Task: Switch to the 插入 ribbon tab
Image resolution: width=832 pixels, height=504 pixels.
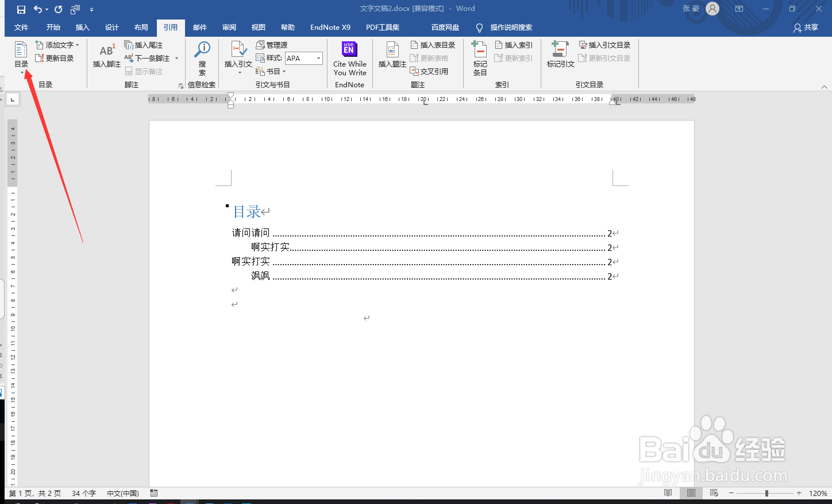Action: [83, 28]
